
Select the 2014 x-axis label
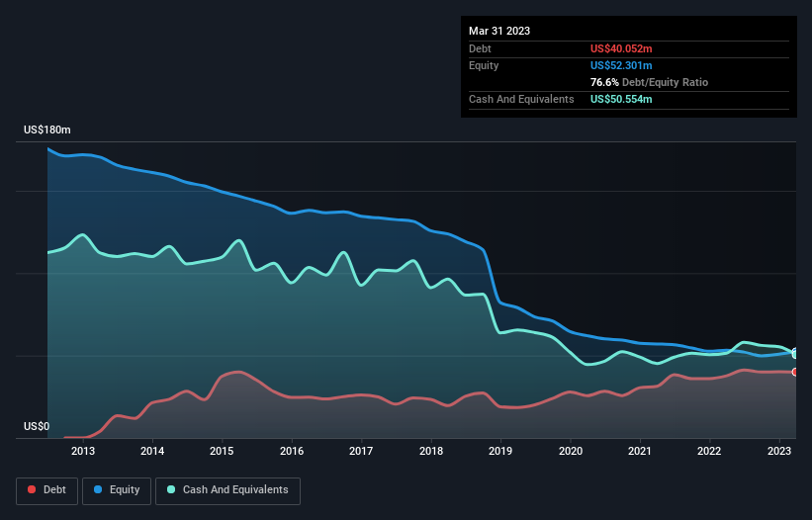tap(152, 451)
